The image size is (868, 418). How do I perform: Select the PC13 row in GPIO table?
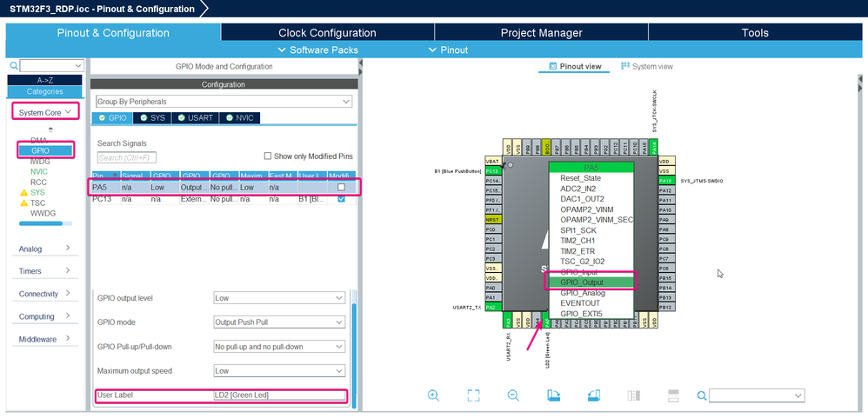click(x=224, y=198)
